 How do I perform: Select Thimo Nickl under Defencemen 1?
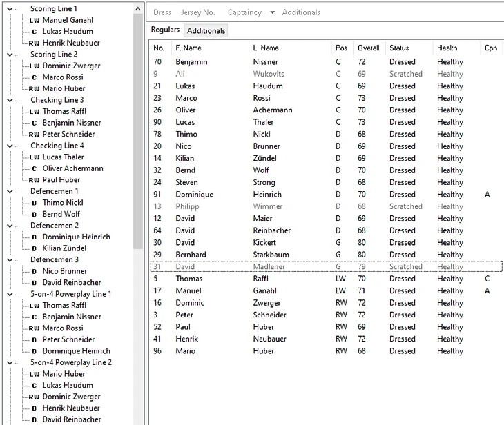tap(62, 203)
